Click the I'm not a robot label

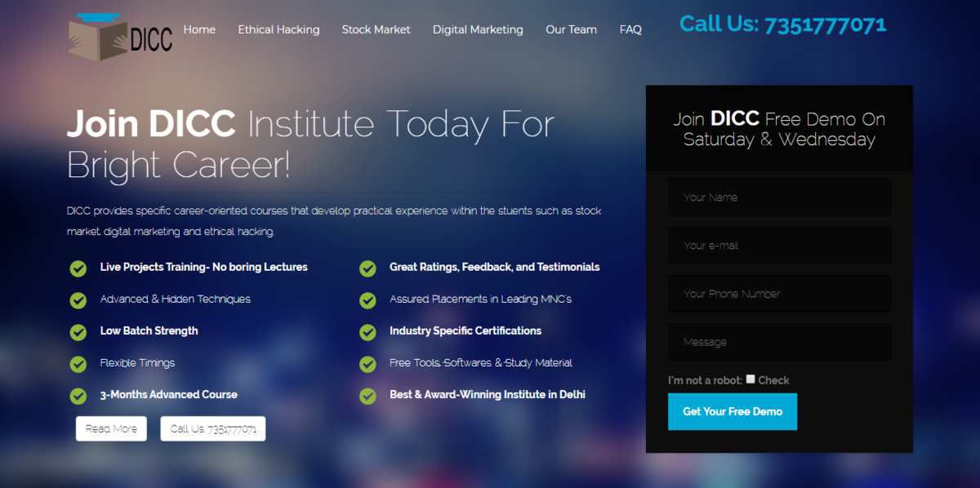click(x=706, y=380)
